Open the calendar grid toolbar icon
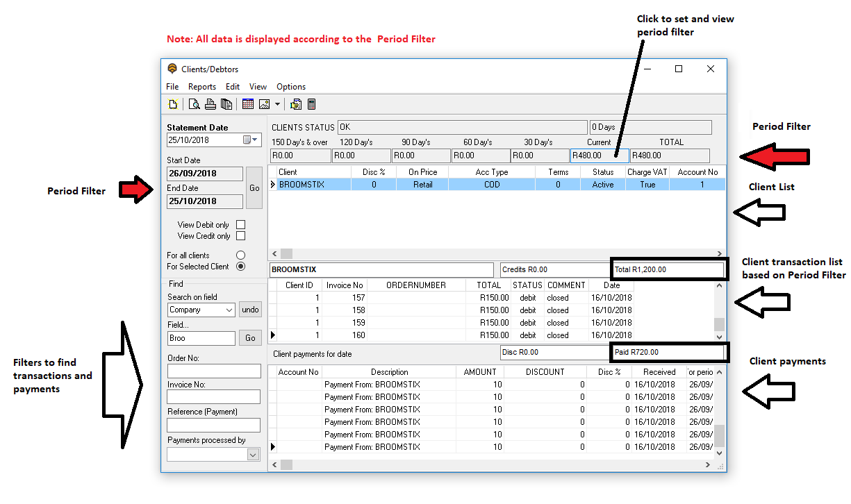The width and height of the screenshot is (851, 504). click(x=248, y=104)
